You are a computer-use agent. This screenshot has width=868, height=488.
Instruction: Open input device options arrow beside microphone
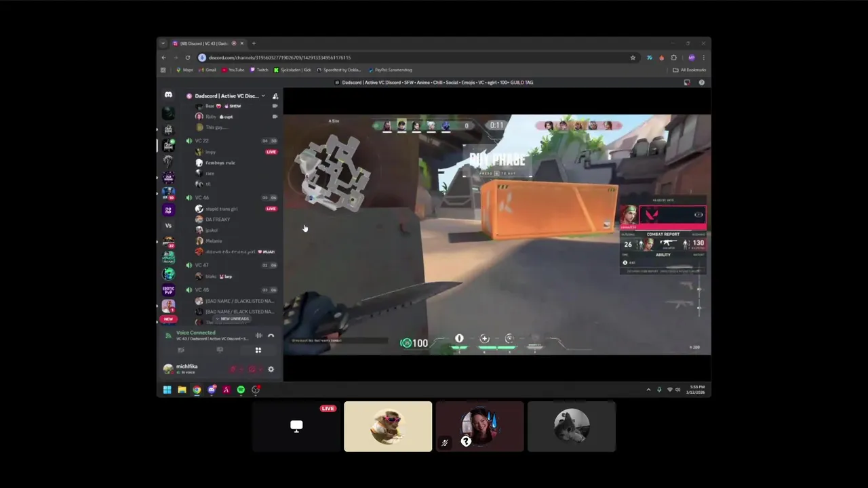pyautogui.click(x=240, y=369)
